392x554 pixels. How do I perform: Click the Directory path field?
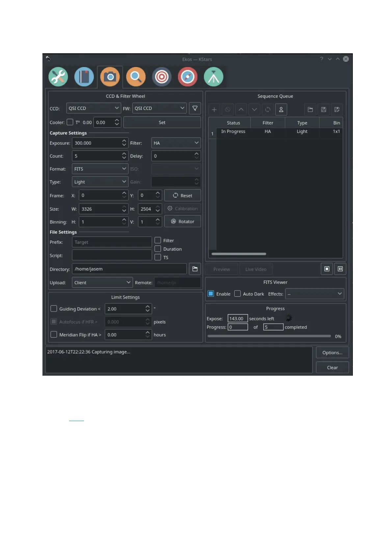click(129, 269)
